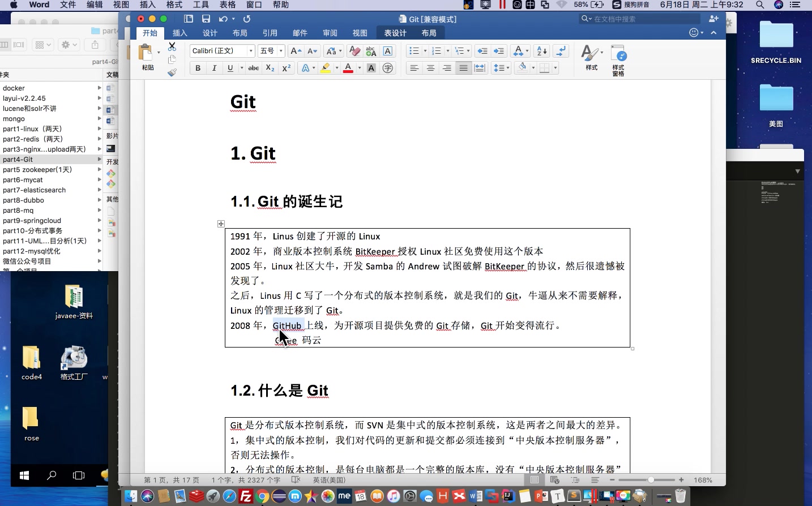This screenshot has height=506, width=812.
Task: Switch to the 插入 ribbon tab
Action: (x=180, y=33)
